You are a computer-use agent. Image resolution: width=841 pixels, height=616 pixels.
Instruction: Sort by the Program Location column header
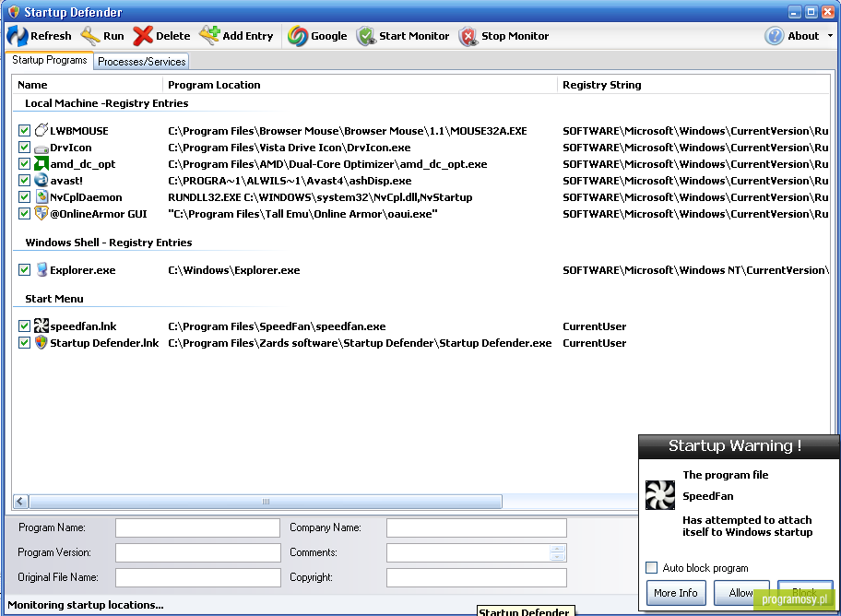[x=360, y=85]
